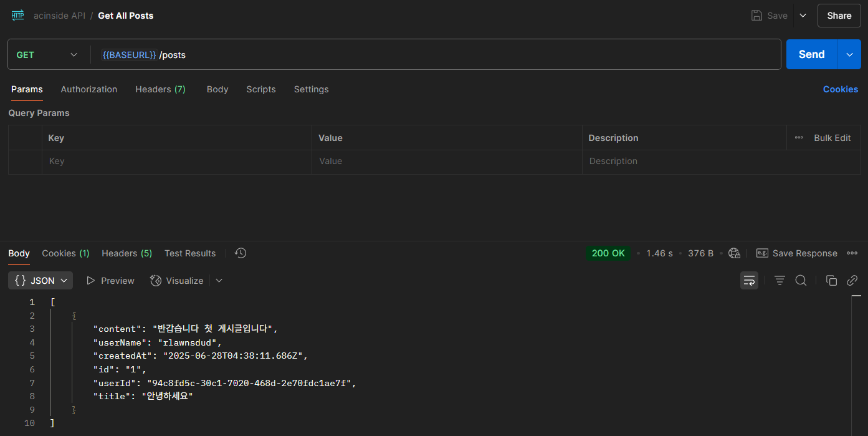Open the response Cookies (1) tab
Screen dimensions: 868x436
coord(65,253)
